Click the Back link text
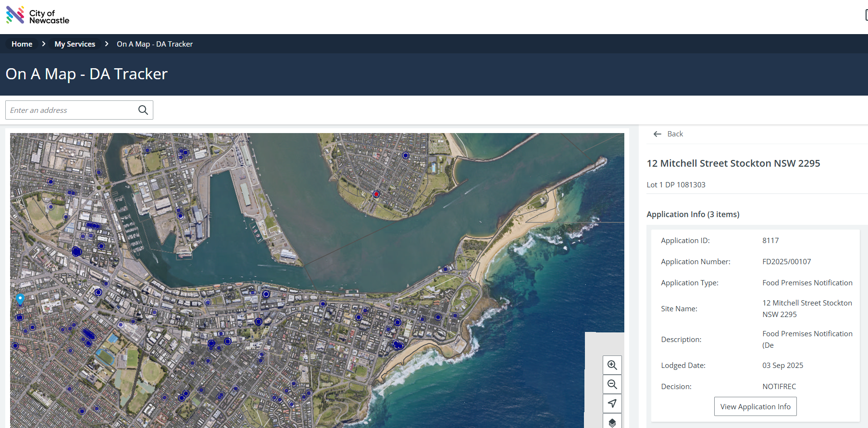 coord(675,134)
